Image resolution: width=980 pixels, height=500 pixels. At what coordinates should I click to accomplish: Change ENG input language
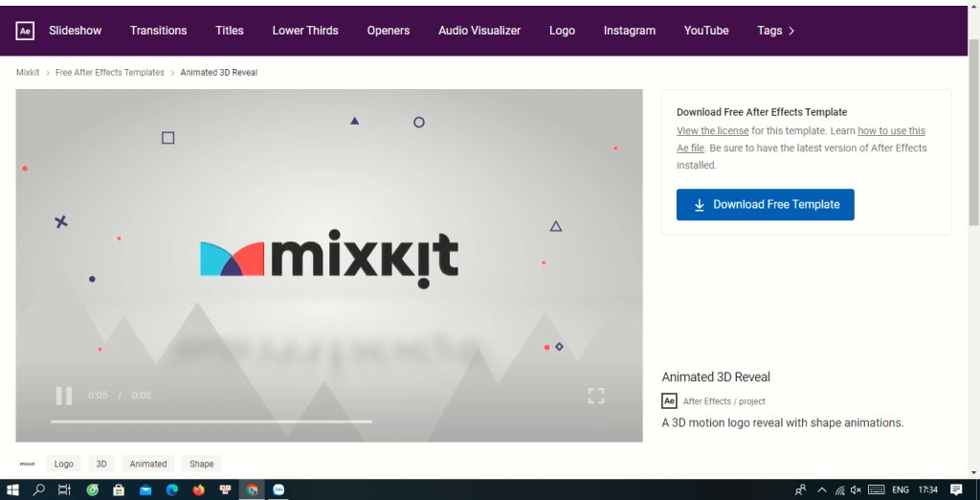(900, 490)
